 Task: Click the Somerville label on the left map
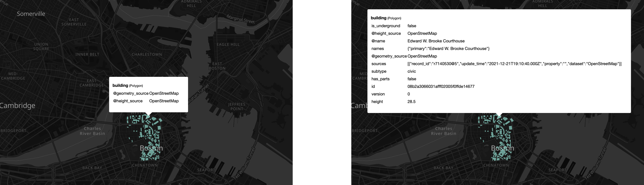[31, 14]
